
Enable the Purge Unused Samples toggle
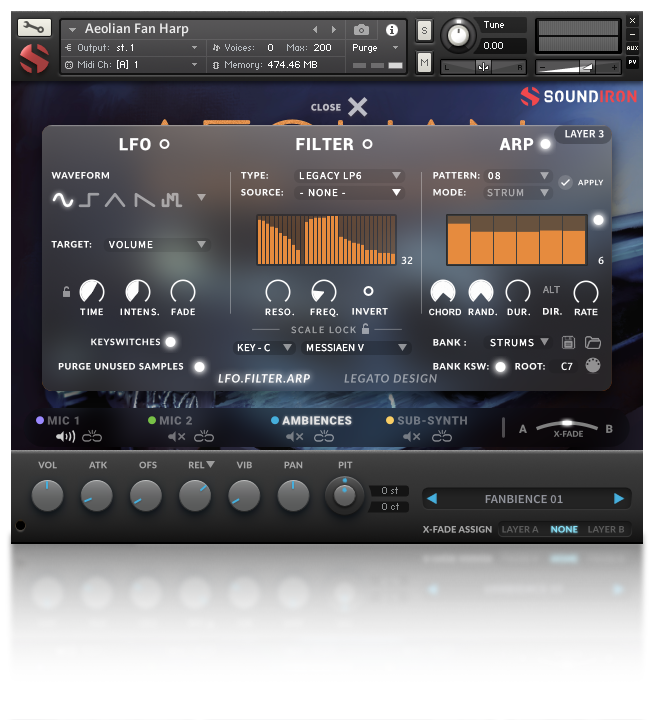(199, 367)
